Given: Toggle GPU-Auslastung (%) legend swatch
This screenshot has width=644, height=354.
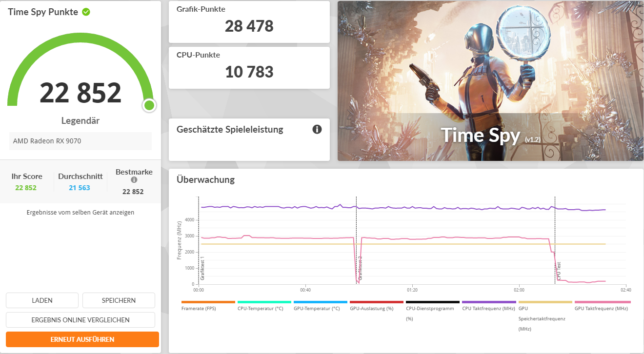Looking at the screenshot, I should (x=377, y=302).
